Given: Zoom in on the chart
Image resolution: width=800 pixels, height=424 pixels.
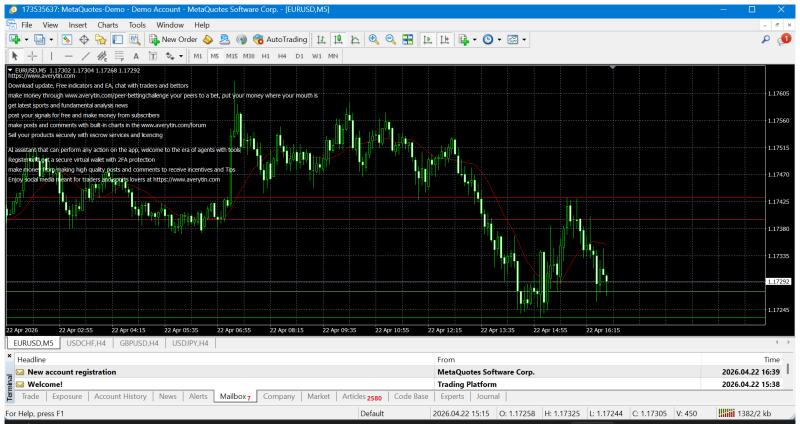Looking at the screenshot, I should pyautogui.click(x=373, y=39).
